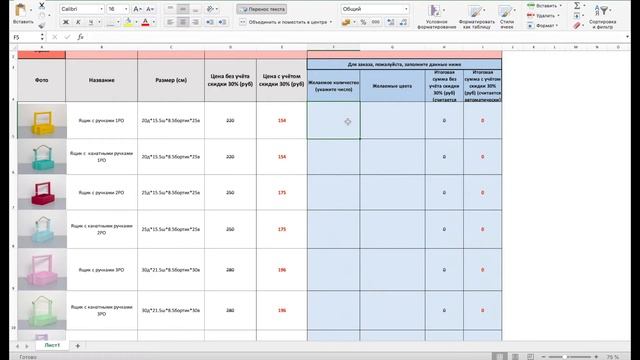
Task: Increase font size with larger A icon
Action: 138,9
